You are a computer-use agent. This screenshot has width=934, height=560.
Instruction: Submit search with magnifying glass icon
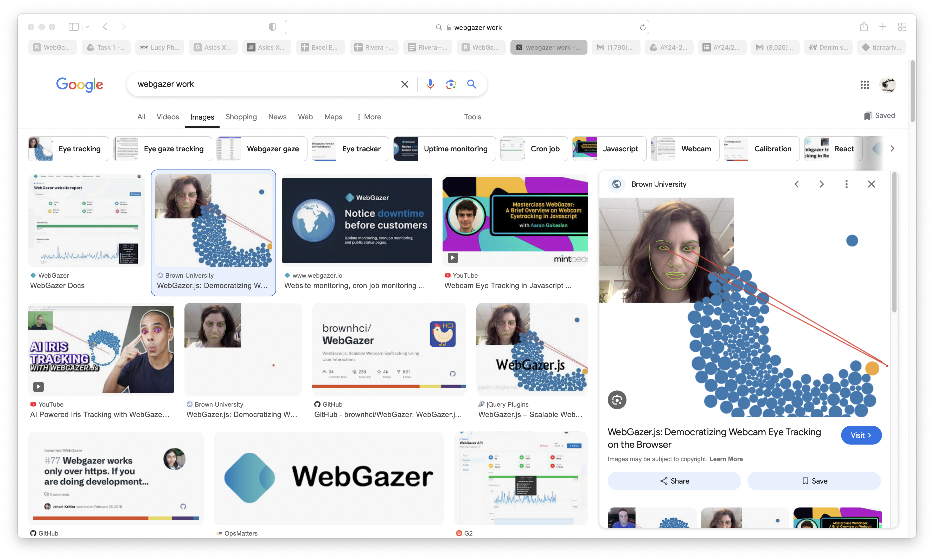point(471,84)
